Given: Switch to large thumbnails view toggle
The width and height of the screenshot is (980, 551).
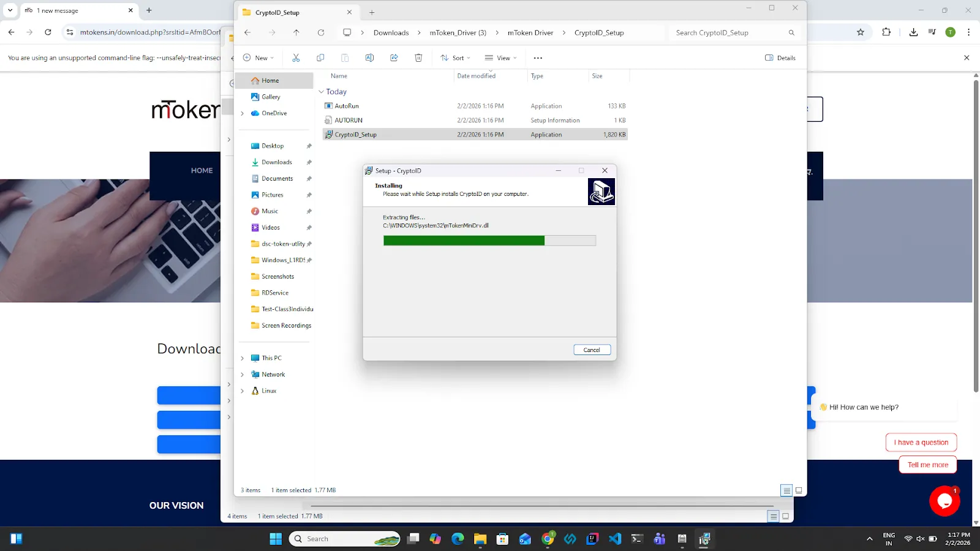Looking at the screenshot, I should pyautogui.click(x=799, y=490).
